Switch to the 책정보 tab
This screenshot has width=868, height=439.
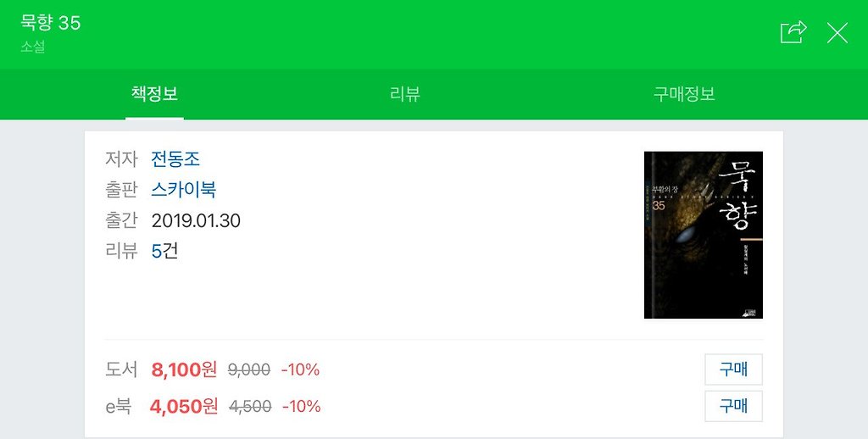[x=154, y=93]
